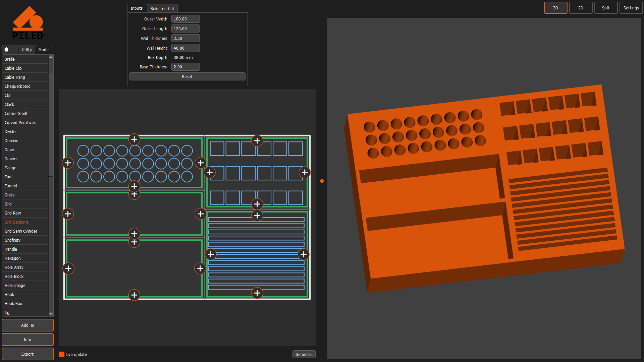Open the Selected Cell tab
The image size is (644, 362).
pyautogui.click(x=162, y=8)
